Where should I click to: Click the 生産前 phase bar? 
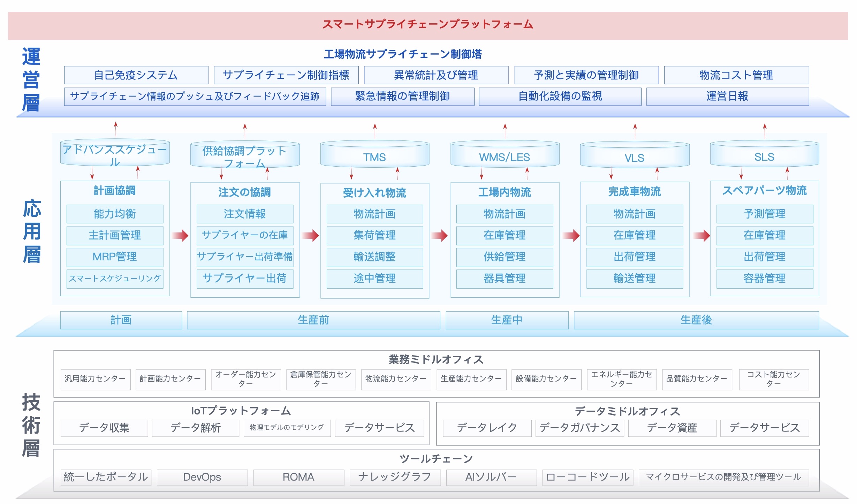[x=313, y=320]
